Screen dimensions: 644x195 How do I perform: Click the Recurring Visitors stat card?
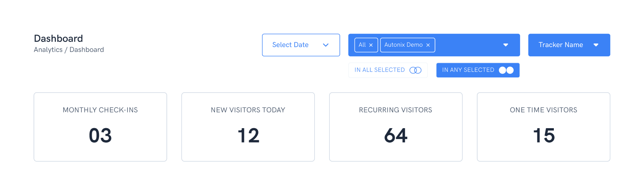pos(396,127)
